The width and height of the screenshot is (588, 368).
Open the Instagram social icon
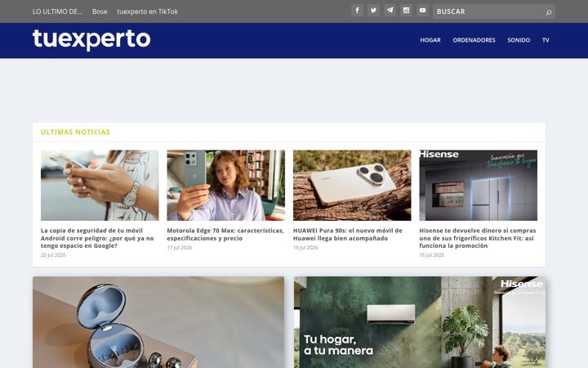(x=406, y=11)
